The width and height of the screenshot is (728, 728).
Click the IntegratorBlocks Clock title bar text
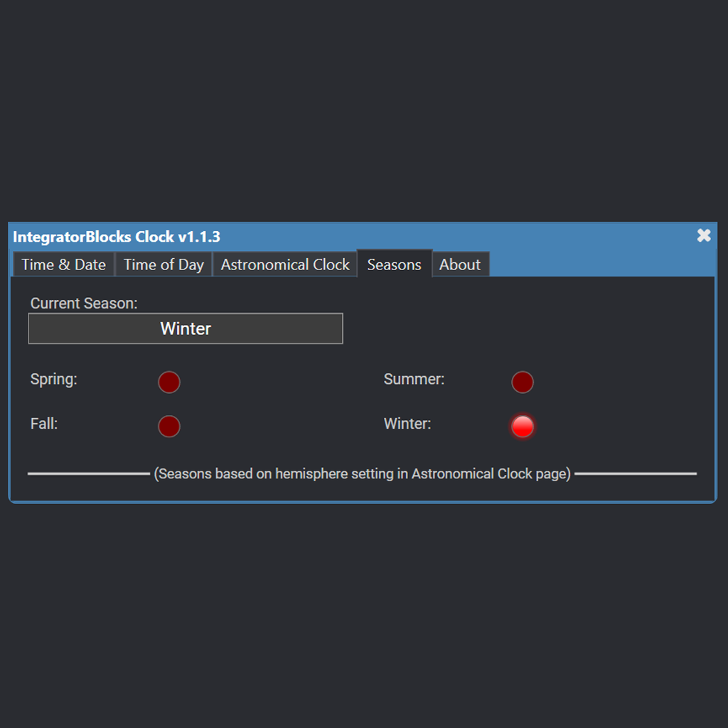click(117, 237)
